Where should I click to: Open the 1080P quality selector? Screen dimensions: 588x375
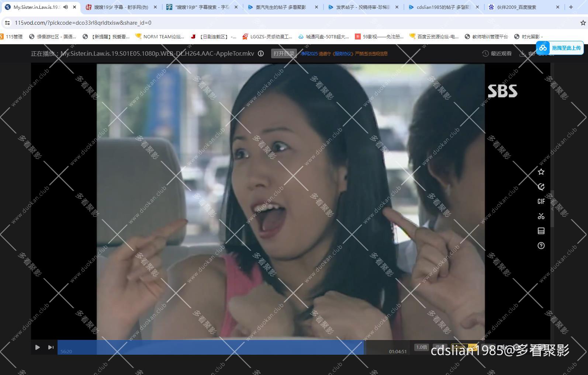click(x=459, y=347)
